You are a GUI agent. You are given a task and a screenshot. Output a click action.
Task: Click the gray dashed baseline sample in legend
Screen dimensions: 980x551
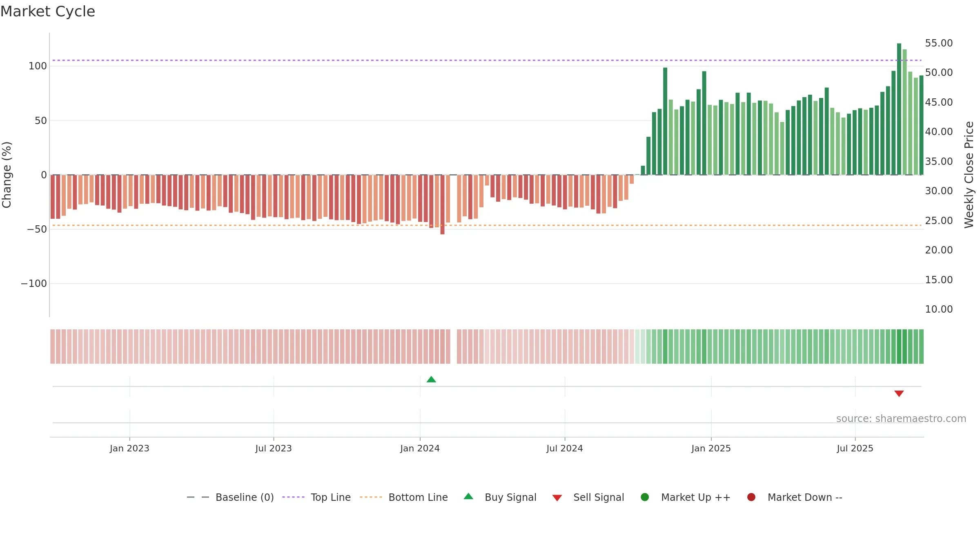198,497
